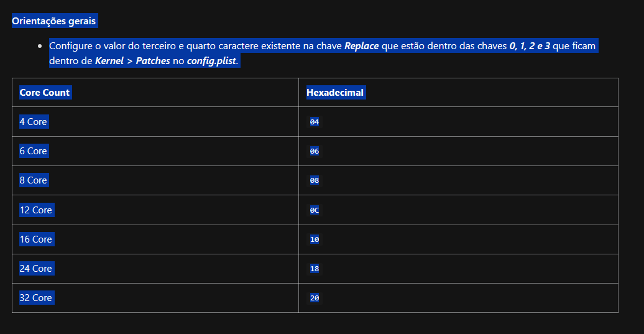
Task: Click the hexadecimal value "10"
Action: click(315, 239)
